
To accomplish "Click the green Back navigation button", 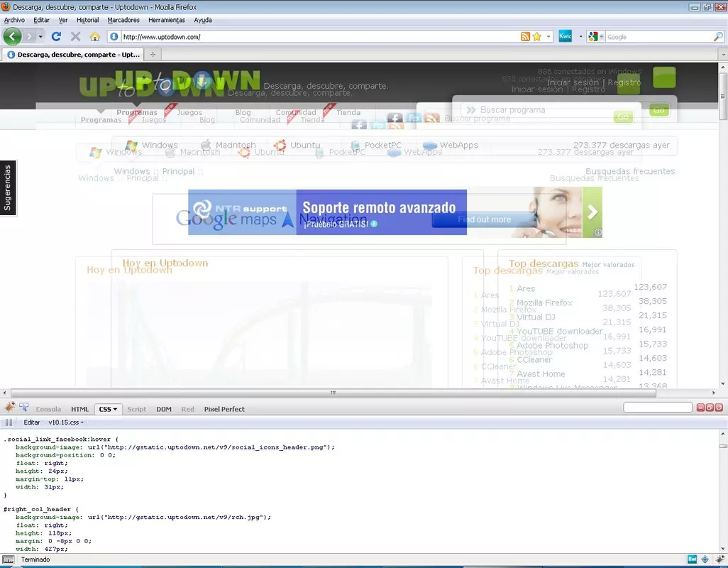I will pos(13,36).
